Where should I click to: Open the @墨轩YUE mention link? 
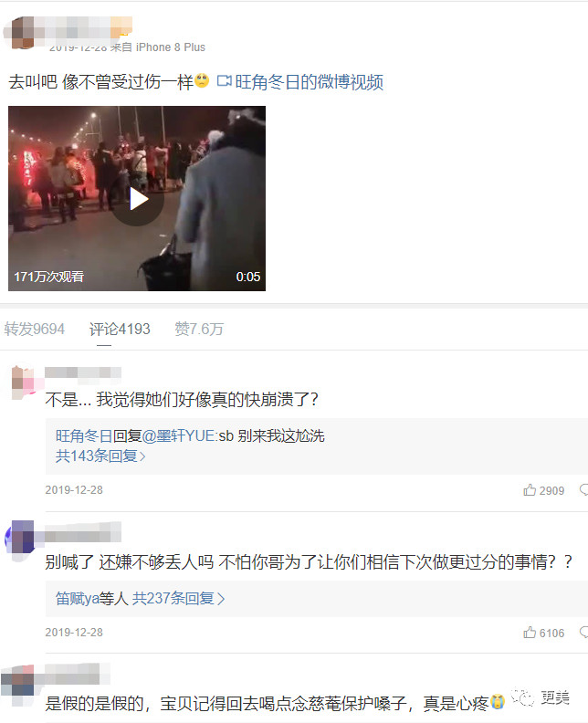click(179, 435)
